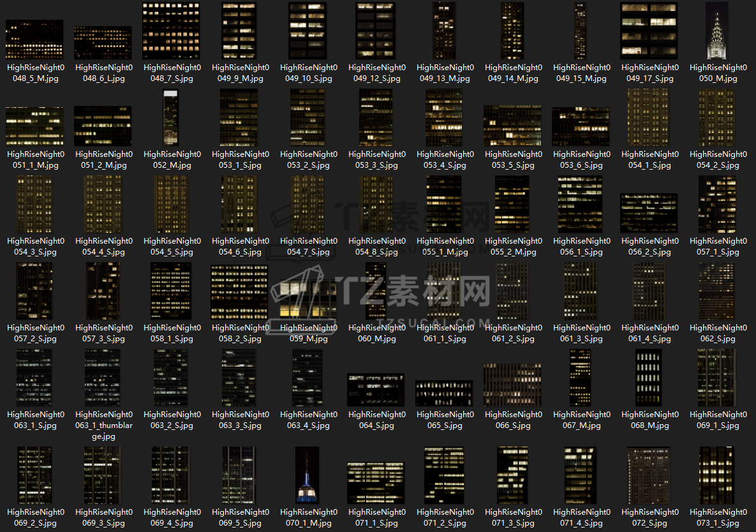
Task: Select thumbnail HighRiseNight0054_1_S.jpg
Action: click(648, 117)
